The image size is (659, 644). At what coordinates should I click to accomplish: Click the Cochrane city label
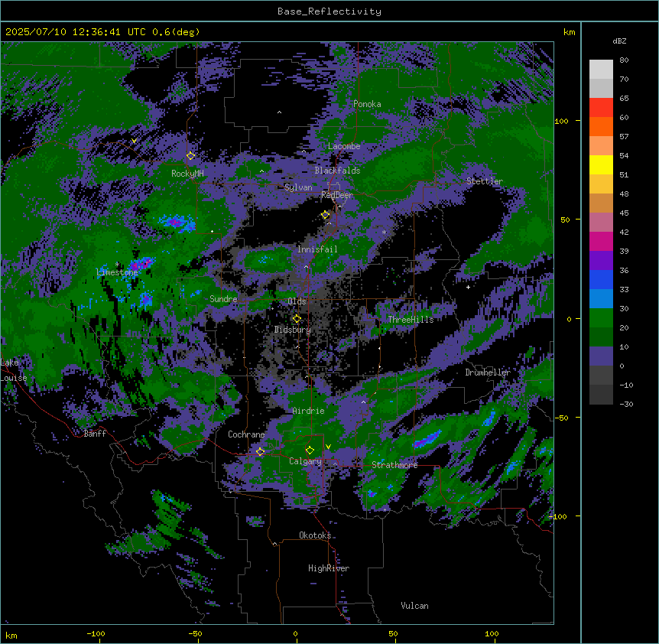(246, 434)
